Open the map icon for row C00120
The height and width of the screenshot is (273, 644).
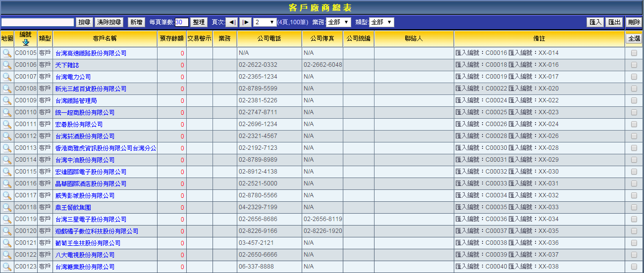pos(7,231)
